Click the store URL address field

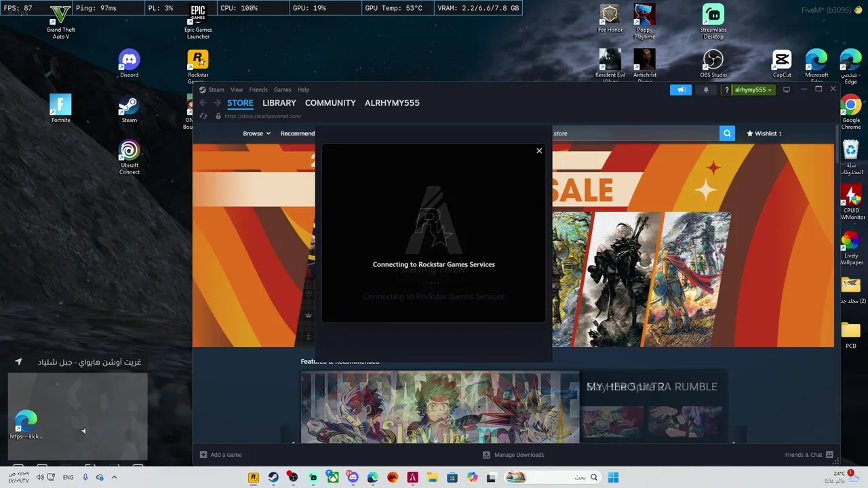[262, 116]
